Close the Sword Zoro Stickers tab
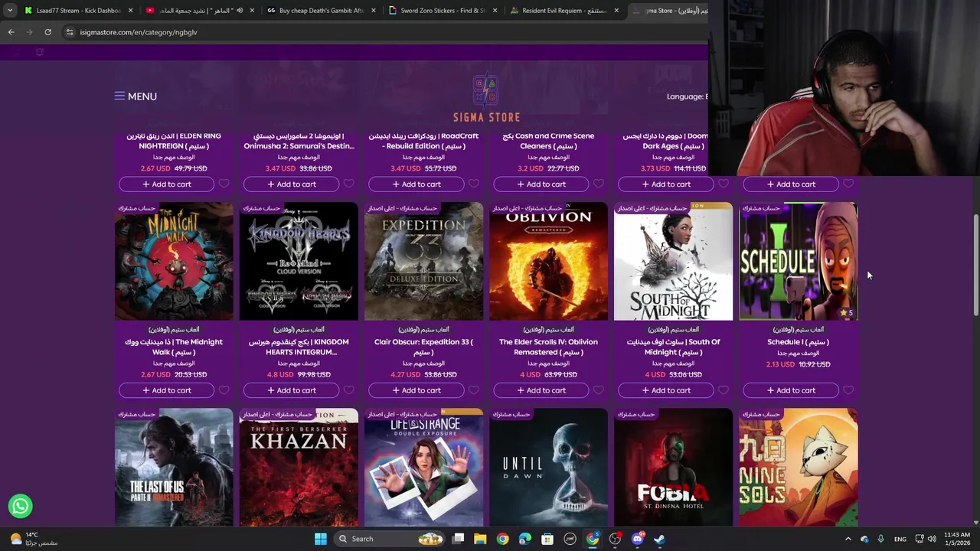The height and width of the screenshot is (551, 980). click(x=495, y=11)
